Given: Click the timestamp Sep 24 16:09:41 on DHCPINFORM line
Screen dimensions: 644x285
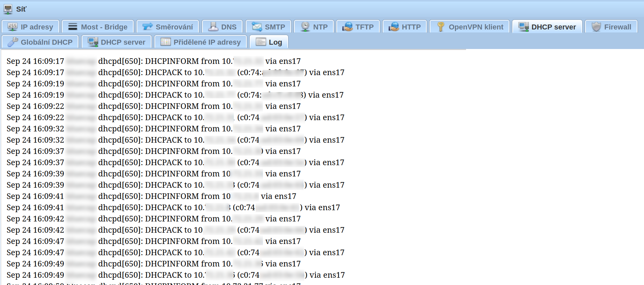Looking at the screenshot, I should [x=35, y=196].
